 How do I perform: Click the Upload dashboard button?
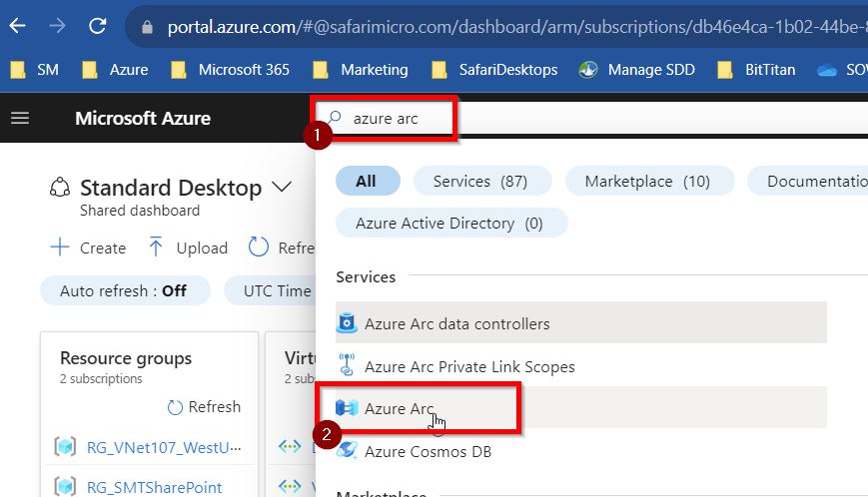tap(188, 248)
